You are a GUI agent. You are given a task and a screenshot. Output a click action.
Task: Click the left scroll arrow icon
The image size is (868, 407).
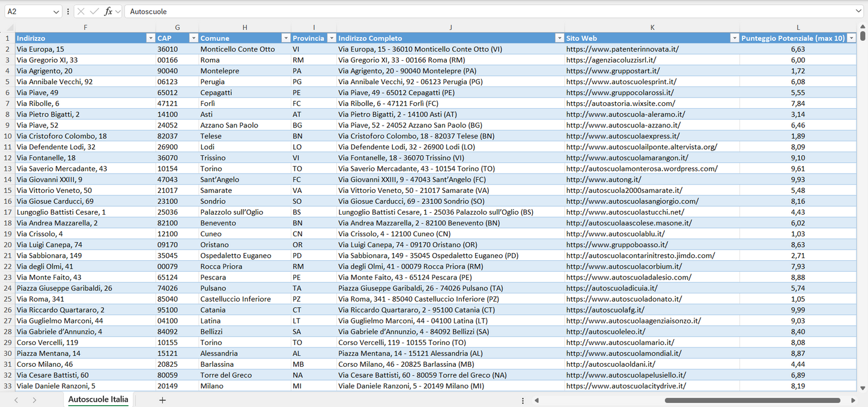536,400
